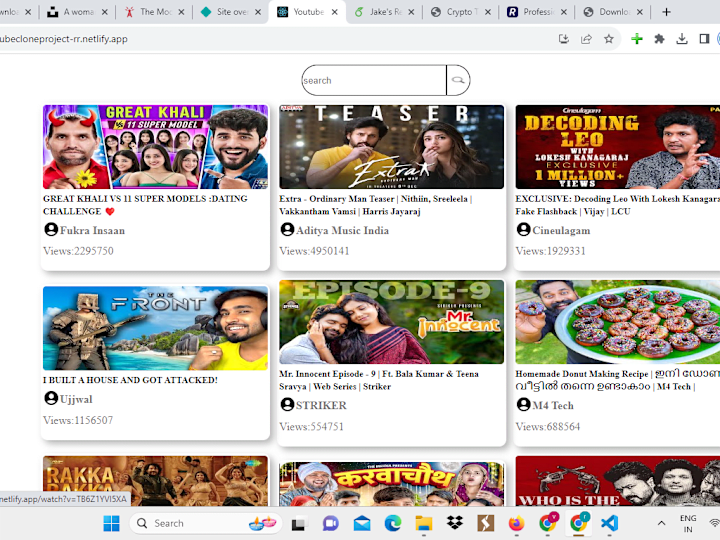Open the Mr. Innocent Episode 9 title link
Image resolution: width=720 pixels, height=540 pixels.
(x=379, y=380)
